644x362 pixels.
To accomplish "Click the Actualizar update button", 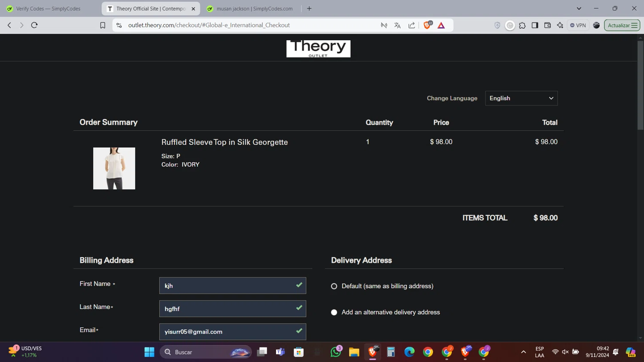I will point(622,25).
